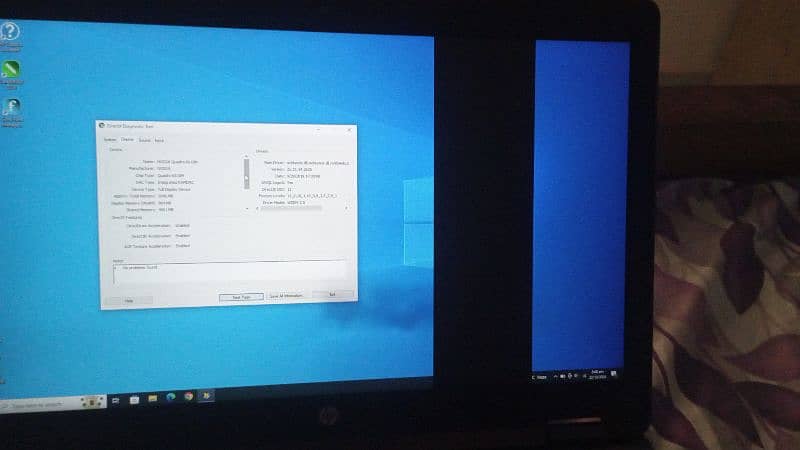Screen dimensions: 800x450
Task: Launch Microsoft Edge from the taskbar
Action: click(x=172, y=398)
